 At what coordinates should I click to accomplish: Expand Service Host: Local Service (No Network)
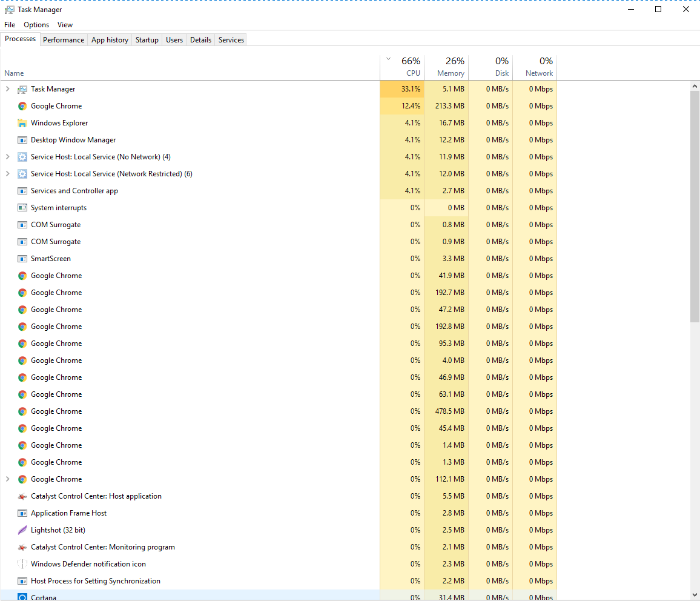(8, 157)
